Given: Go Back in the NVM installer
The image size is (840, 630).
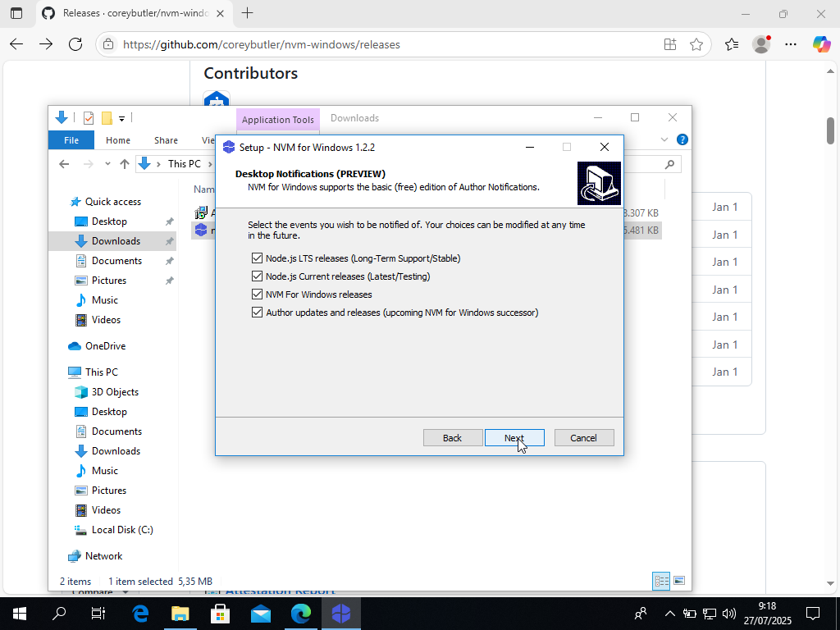Looking at the screenshot, I should 453,437.
